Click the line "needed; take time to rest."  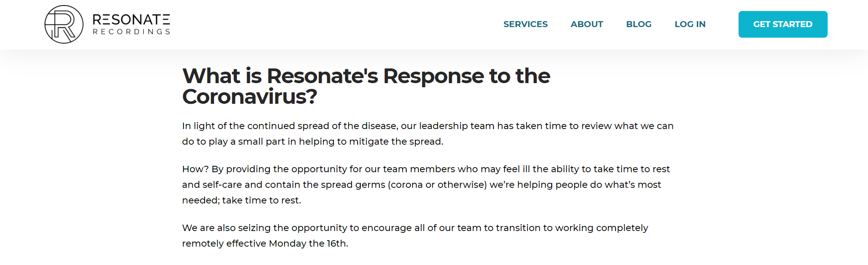tap(241, 200)
